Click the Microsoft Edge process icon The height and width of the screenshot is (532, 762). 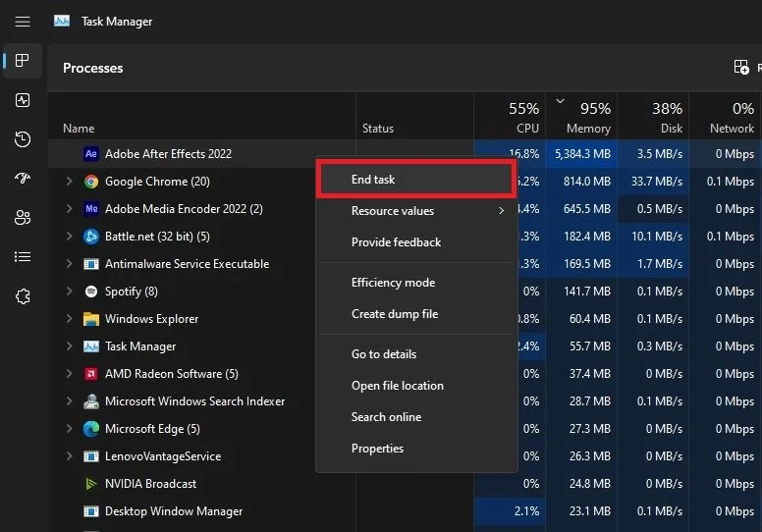coord(91,429)
